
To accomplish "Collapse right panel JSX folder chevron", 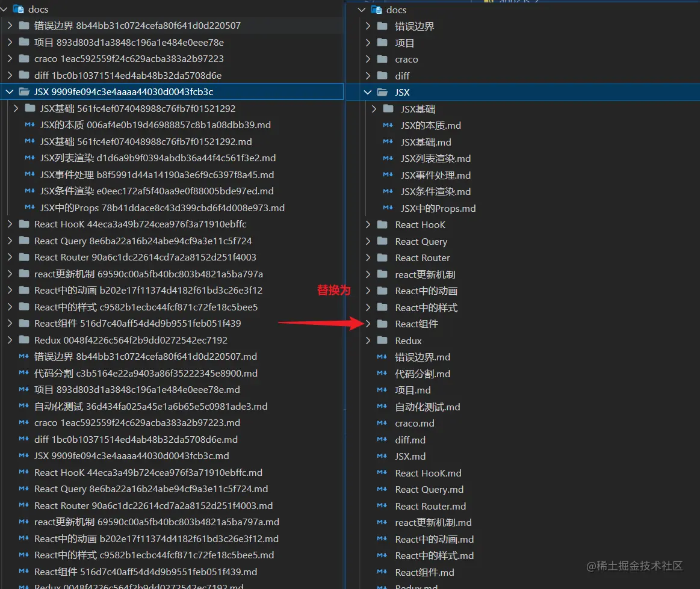I will tap(368, 93).
